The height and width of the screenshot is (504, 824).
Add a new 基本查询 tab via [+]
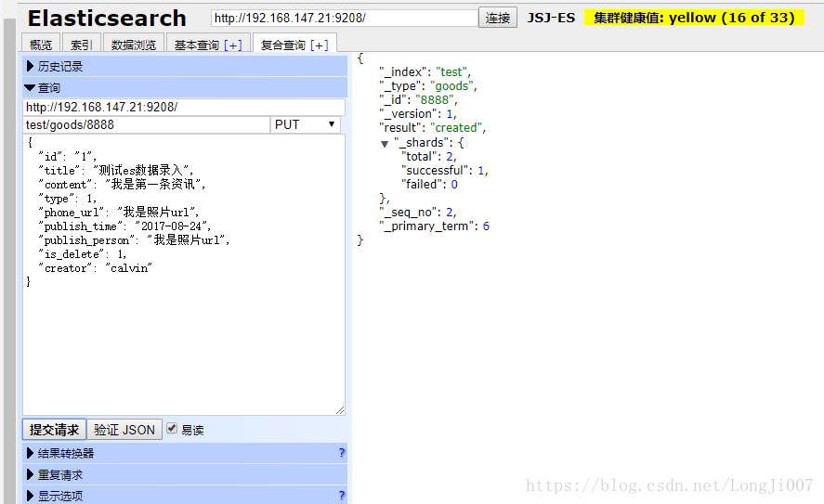click(233, 45)
